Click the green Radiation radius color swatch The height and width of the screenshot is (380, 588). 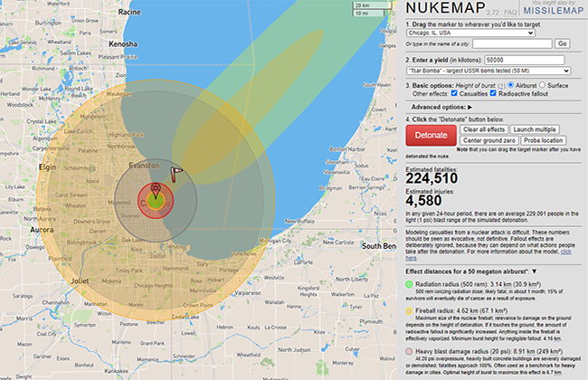tap(410, 283)
